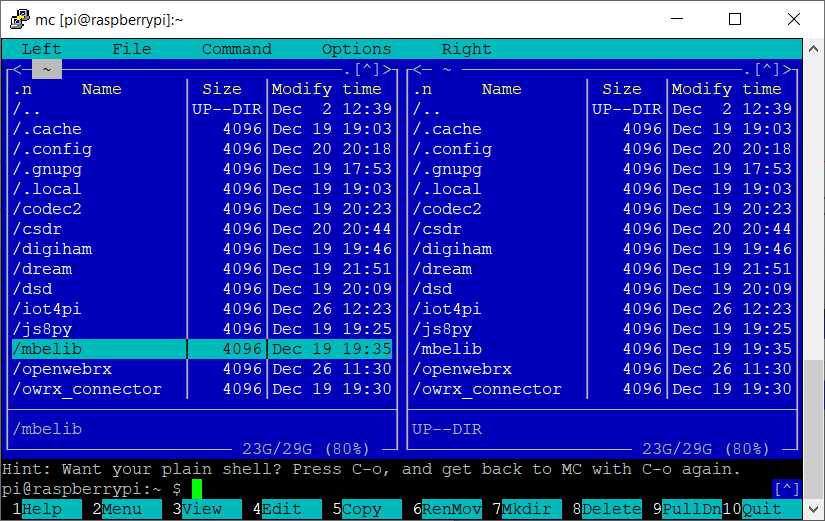
Task: Click the right panel history forward arrow
Action: click(x=787, y=69)
